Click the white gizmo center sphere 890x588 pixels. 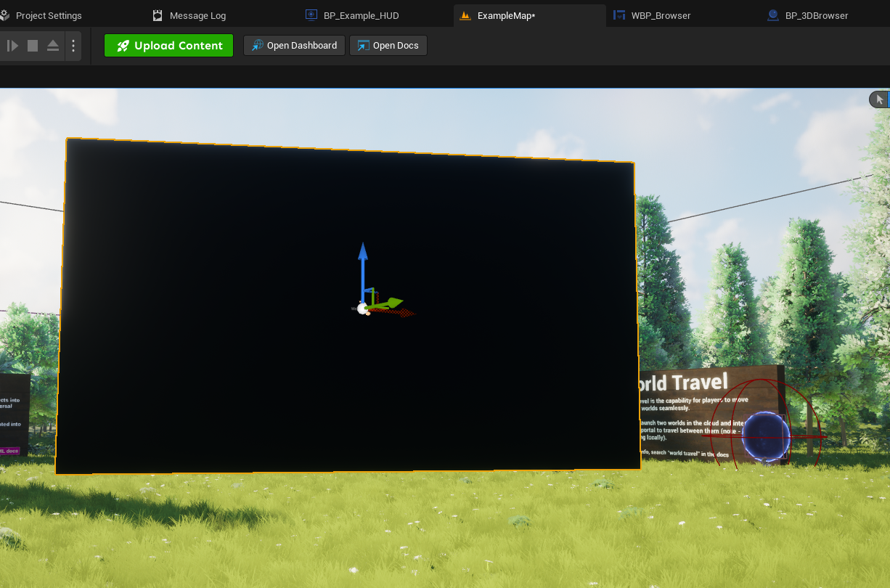tap(363, 309)
